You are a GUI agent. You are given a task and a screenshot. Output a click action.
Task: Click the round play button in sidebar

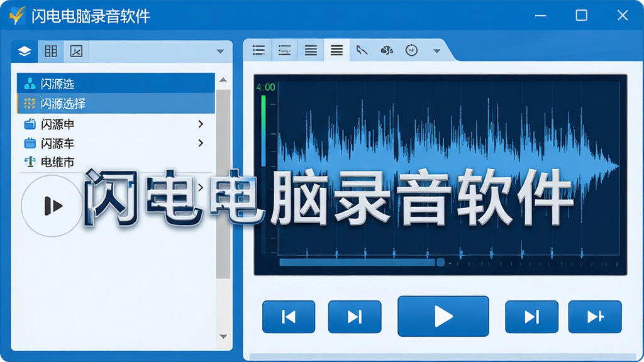[52, 206]
